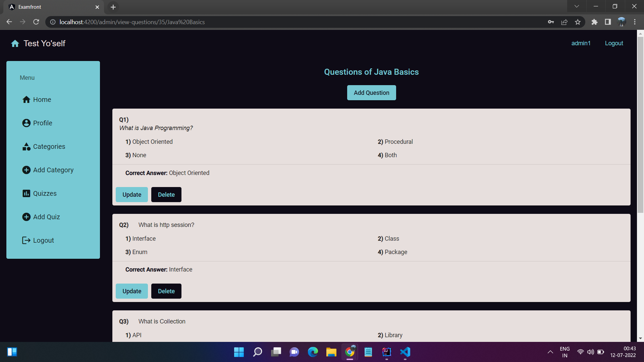Open the Add Category menu item
The width and height of the screenshot is (644, 362).
[x=53, y=170]
